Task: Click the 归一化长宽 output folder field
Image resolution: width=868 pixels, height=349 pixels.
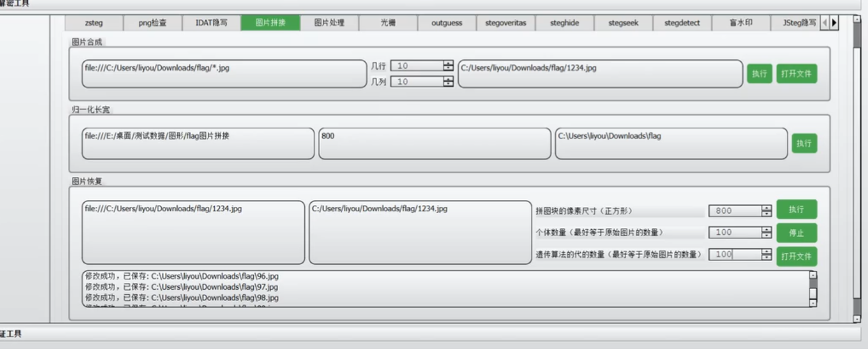Action: [x=671, y=143]
